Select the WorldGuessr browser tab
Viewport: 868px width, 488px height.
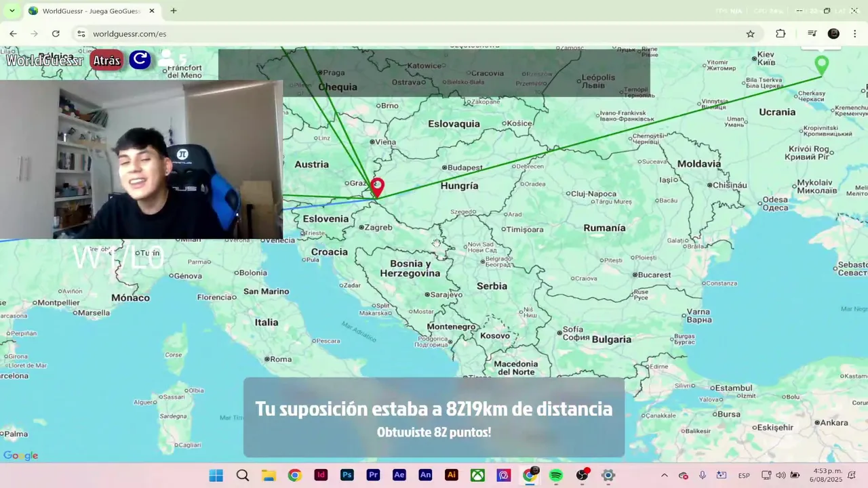tap(92, 11)
